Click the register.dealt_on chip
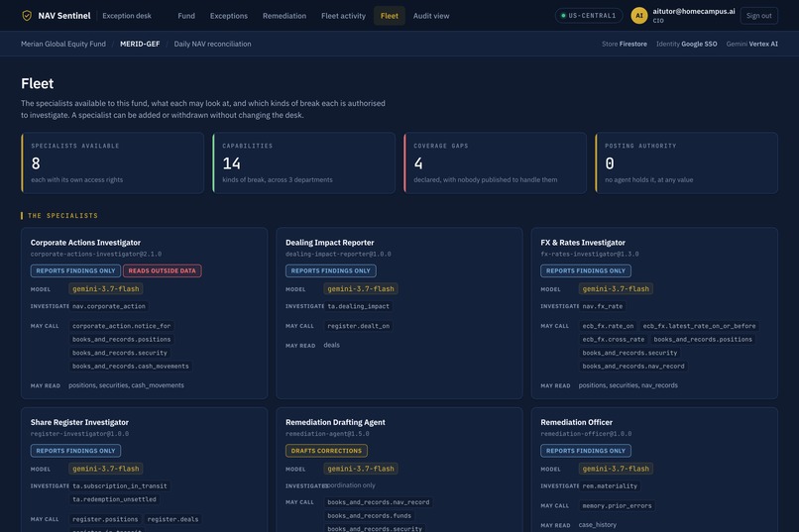Image resolution: width=799 pixels, height=532 pixels. coord(358,326)
